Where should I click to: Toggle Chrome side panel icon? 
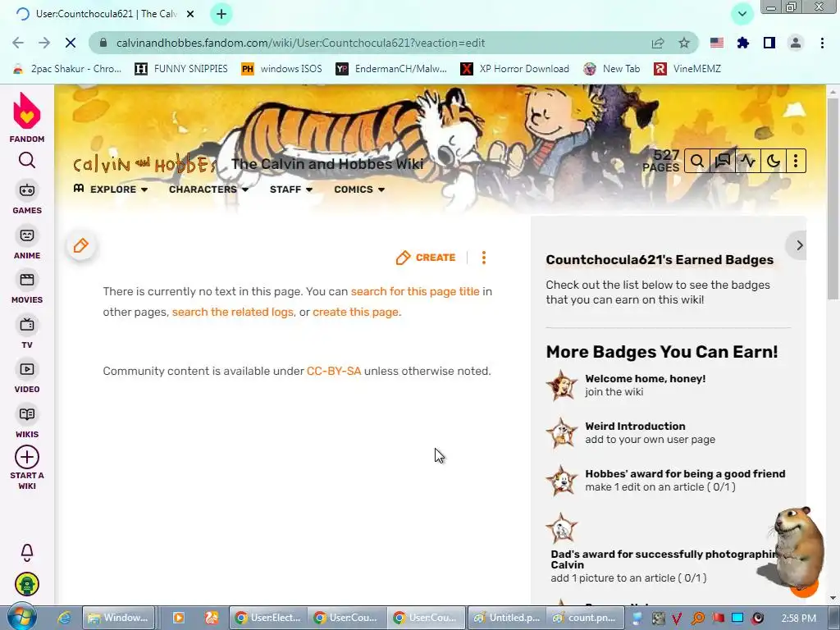tap(769, 43)
